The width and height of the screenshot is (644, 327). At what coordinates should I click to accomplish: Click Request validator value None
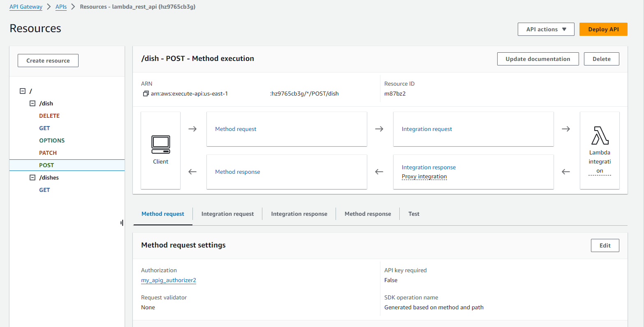(148, 307)
